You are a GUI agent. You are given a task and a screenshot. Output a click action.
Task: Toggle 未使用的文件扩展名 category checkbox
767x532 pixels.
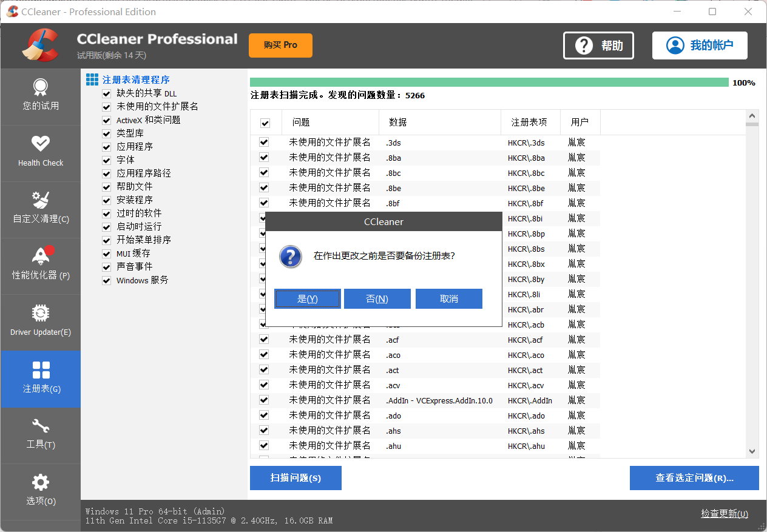[106, 107]
